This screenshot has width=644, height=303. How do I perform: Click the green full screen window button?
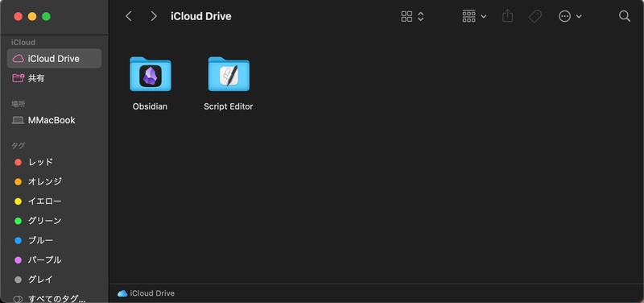[47, 16]
